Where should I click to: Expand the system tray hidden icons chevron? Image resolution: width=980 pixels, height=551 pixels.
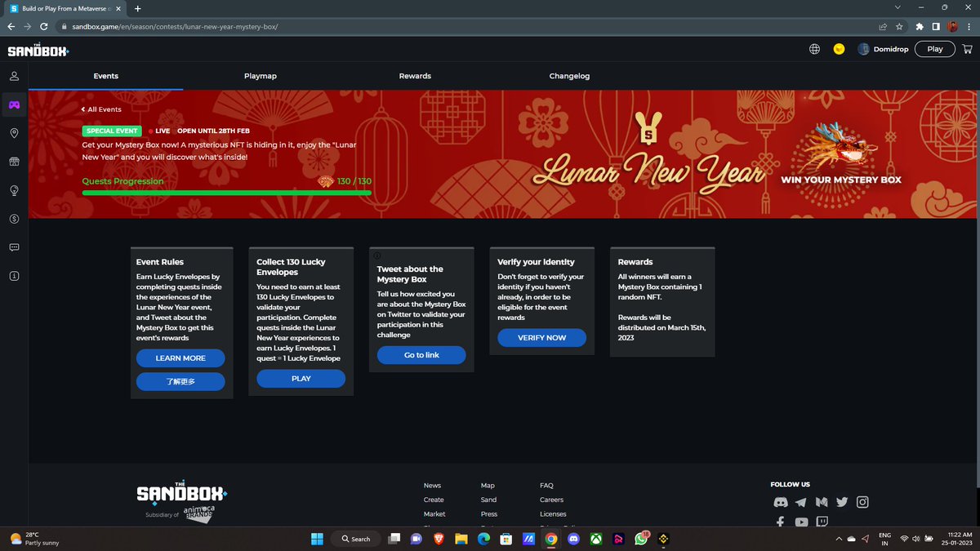(x=838, y=539)
